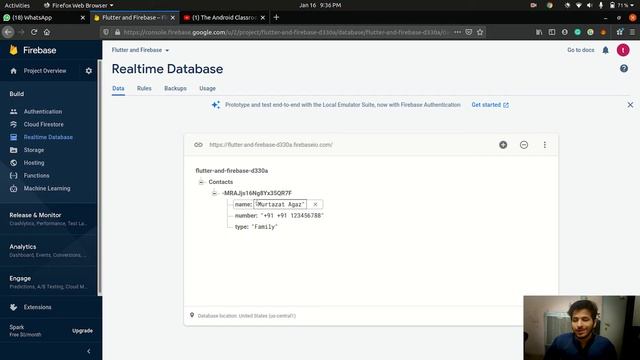Open notifications bell
This screenshot has height=360, width=640.
tap(605, 50)
